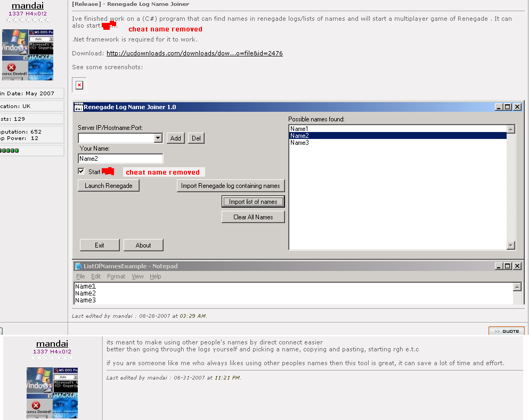529x420 pixels.
Task: Expand the Server IP/Hostname:Port dropdown
Action: 158,138
